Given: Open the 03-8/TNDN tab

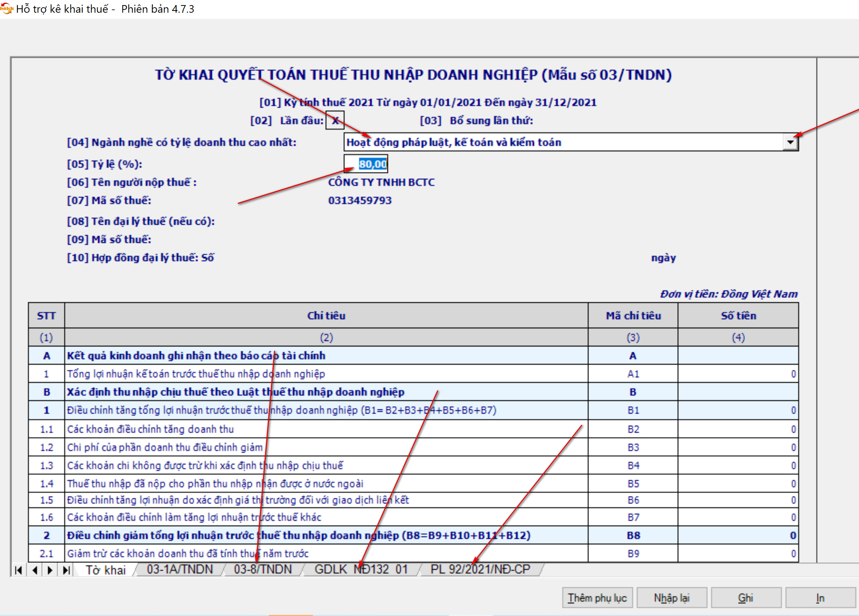Looking at the screenshot, I should click(x=263, y=570).
